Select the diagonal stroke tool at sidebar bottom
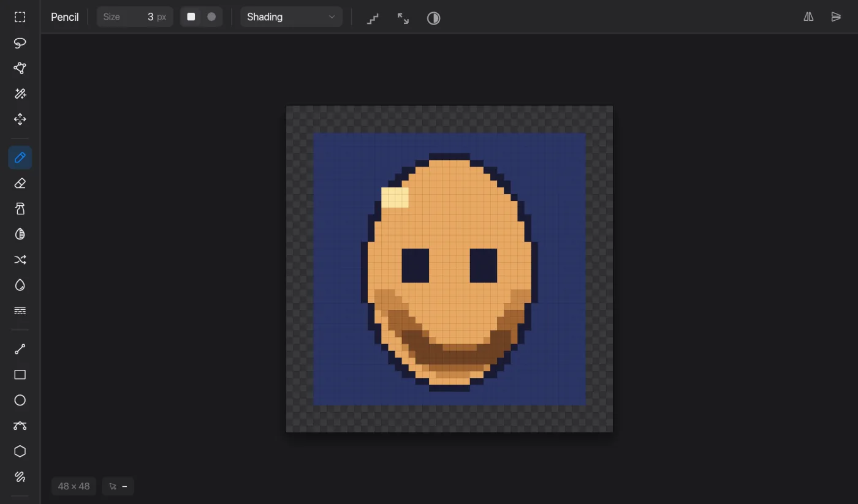 click(20, 476)
